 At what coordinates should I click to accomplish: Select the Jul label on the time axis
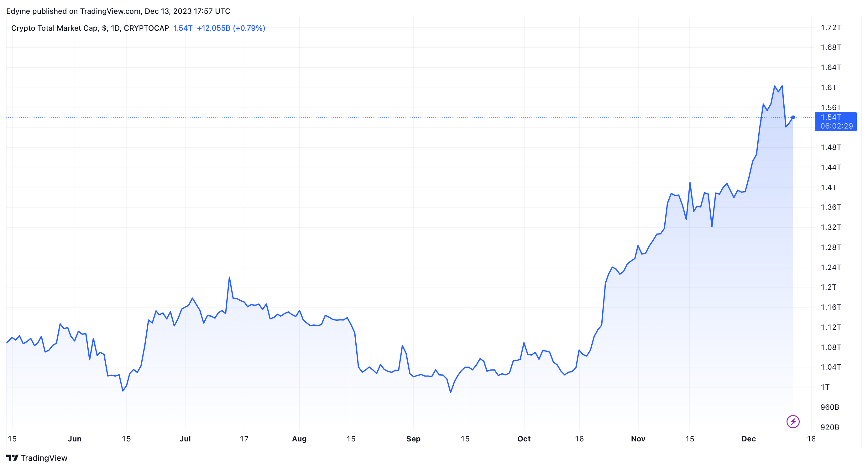(185, 439)
